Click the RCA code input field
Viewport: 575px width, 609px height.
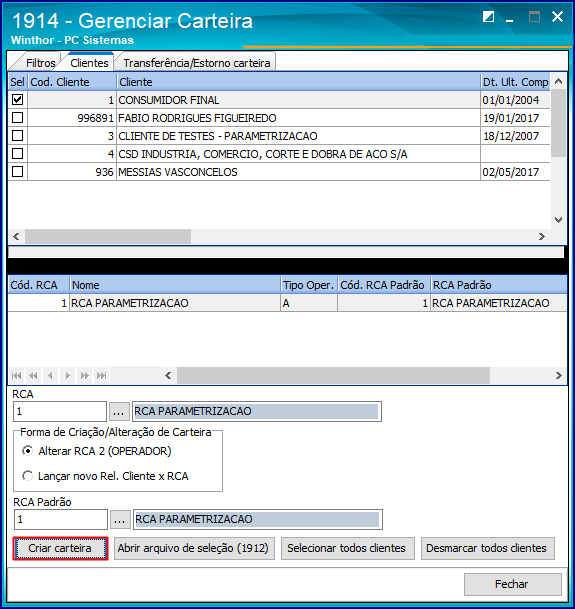click(x=60, y=411)
